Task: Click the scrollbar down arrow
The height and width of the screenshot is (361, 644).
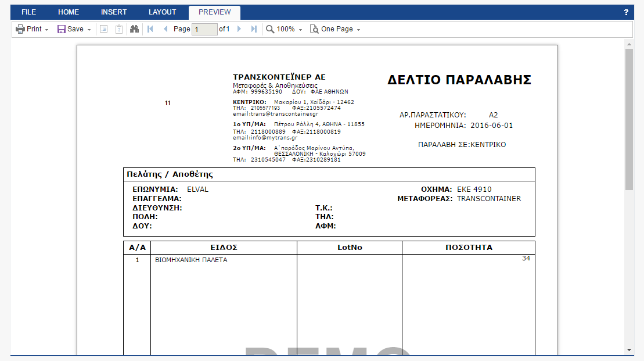Action: [629, 350]
